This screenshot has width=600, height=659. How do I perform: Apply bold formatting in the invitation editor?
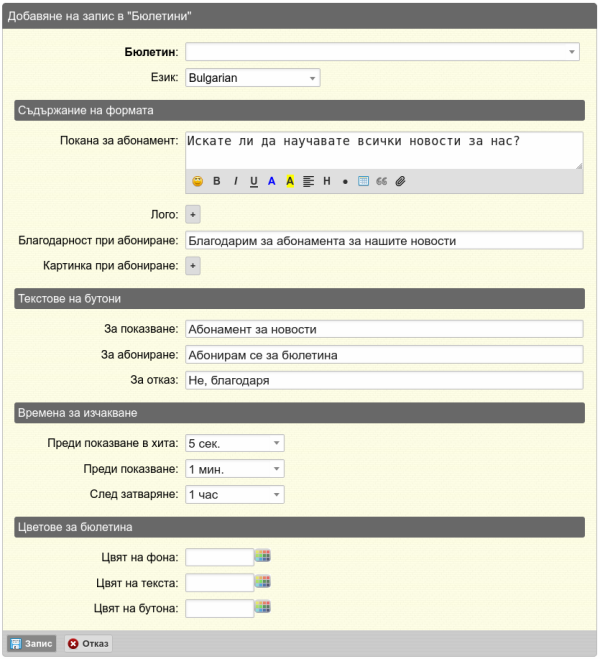[217, 181]
